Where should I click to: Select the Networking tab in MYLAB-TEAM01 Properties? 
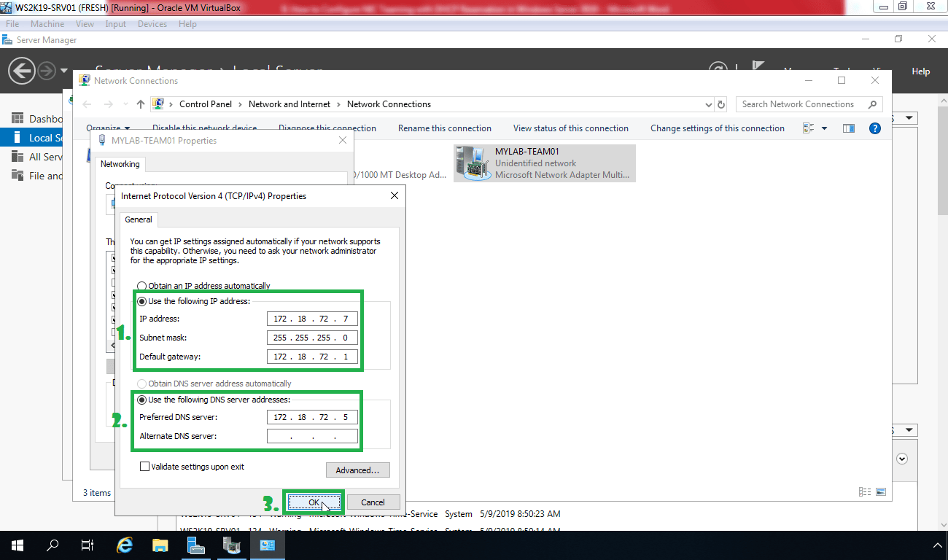[x=120, y=164]
